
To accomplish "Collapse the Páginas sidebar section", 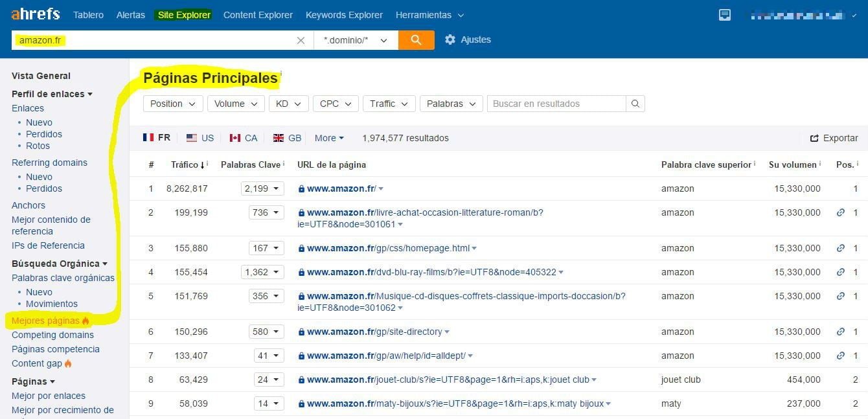I will point(33,381).
